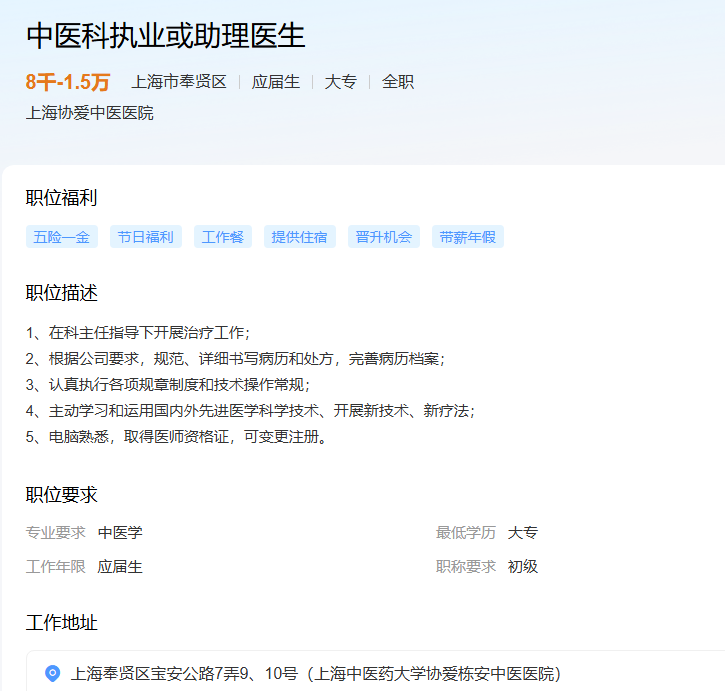The width and height of the screenshot is (725, 691).
Task: Select the 上海市奉贤区 location in the header
Action: (x=179, y=82)
